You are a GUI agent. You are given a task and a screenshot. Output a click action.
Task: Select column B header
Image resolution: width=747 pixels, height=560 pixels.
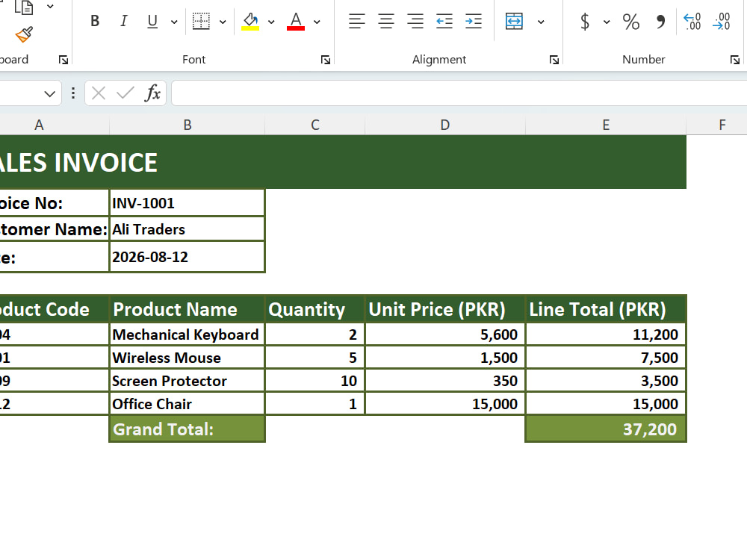point(187,125)
